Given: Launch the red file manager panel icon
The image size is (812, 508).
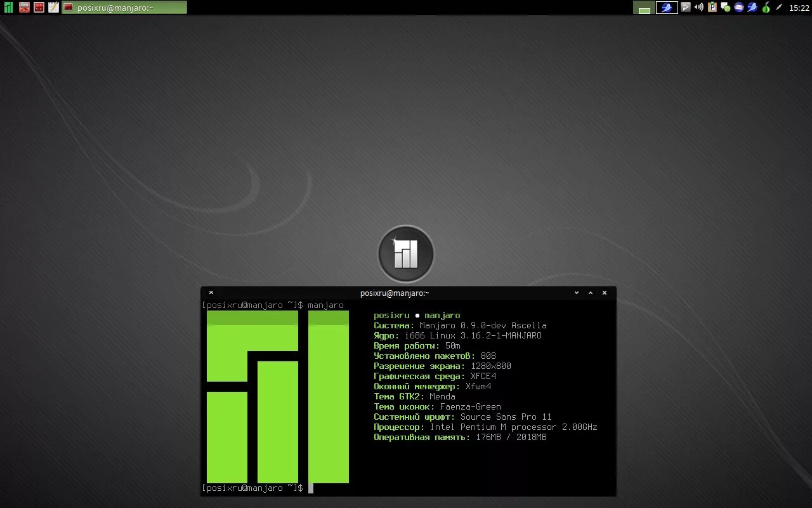Looking at the screenshot, I should 24,8.
